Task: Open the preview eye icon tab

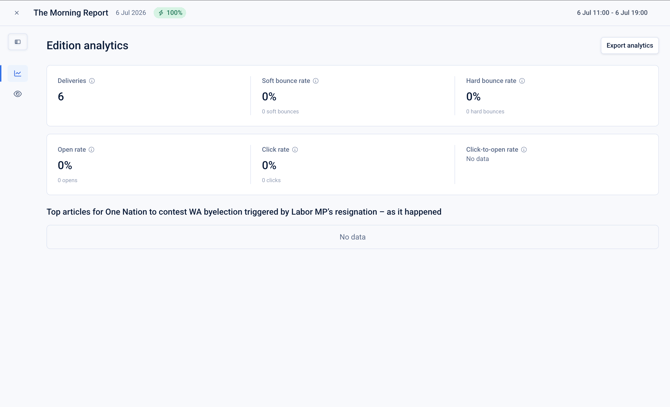Action: tap(18, 94)
